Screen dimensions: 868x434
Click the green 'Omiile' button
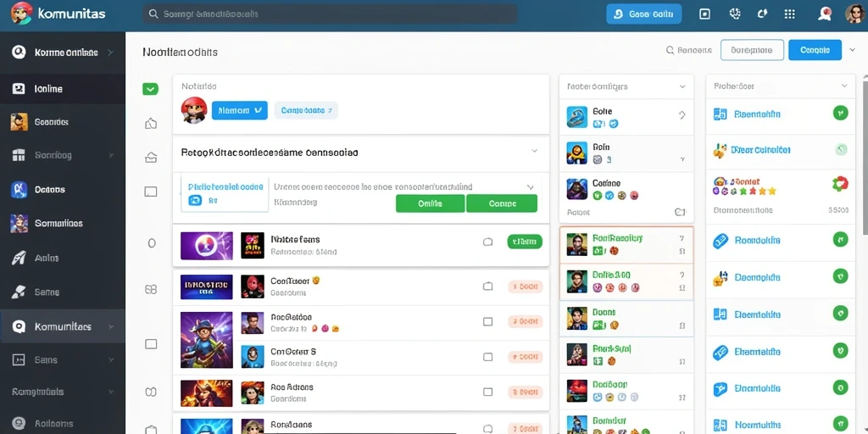tap(430, 203)
